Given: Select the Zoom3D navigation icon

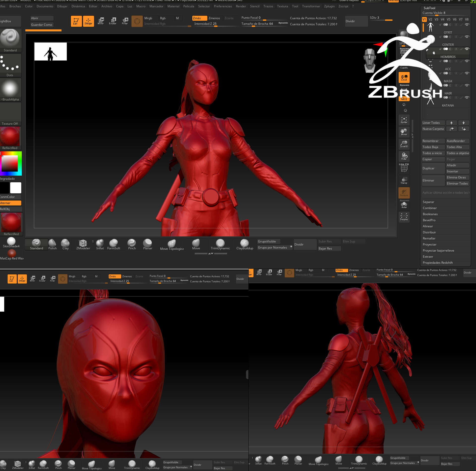Looking at the screenshot, I should (x=404, y=144).
